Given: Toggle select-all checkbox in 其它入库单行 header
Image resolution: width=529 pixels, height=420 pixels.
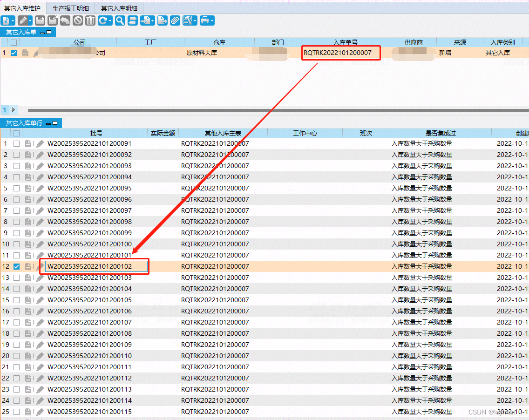Looking at the screenshot, I should tap(16, 133).
